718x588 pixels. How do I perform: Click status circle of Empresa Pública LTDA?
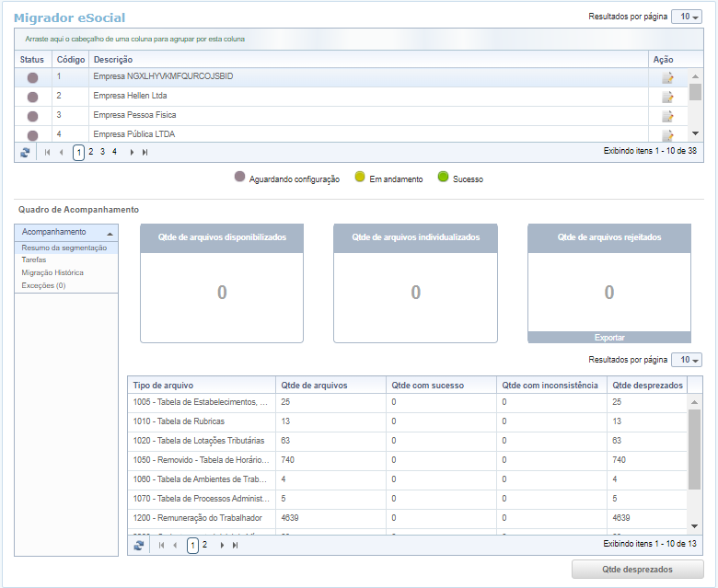pyautogui.click(x=32, y=135)
